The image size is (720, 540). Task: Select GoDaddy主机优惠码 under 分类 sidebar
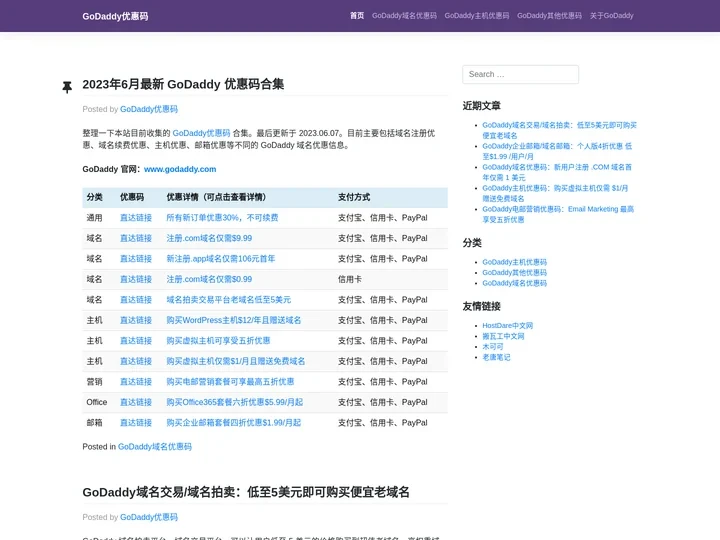click(514, 262)
